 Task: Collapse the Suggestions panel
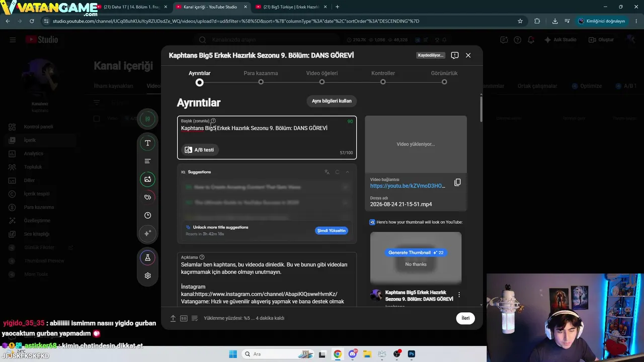[x=347, y=172]
